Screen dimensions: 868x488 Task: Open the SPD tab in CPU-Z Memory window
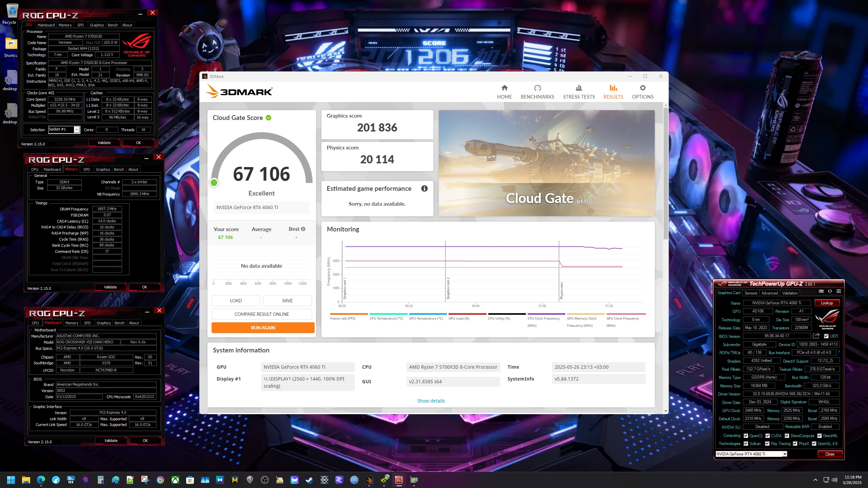click(87, 169)
